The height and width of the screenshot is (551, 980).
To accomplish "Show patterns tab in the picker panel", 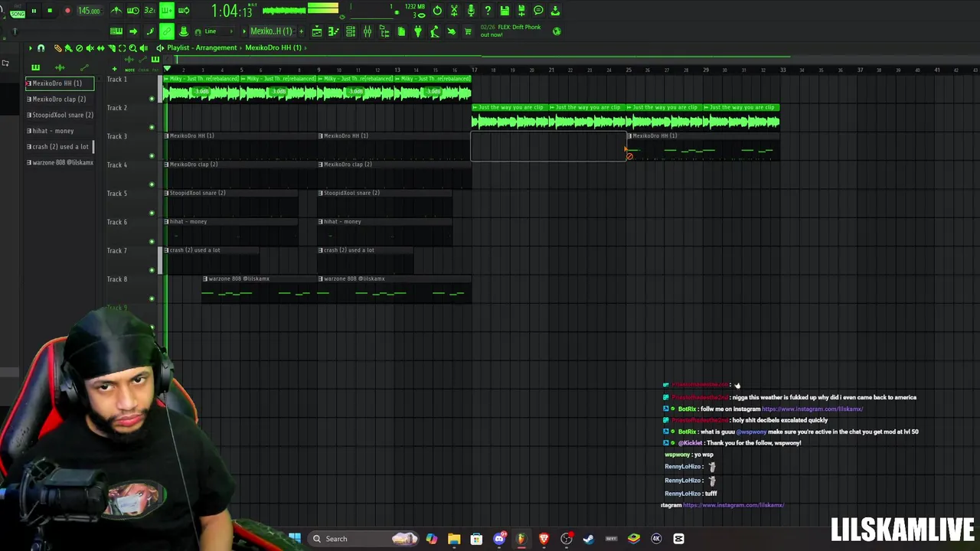I will point(35,67).
